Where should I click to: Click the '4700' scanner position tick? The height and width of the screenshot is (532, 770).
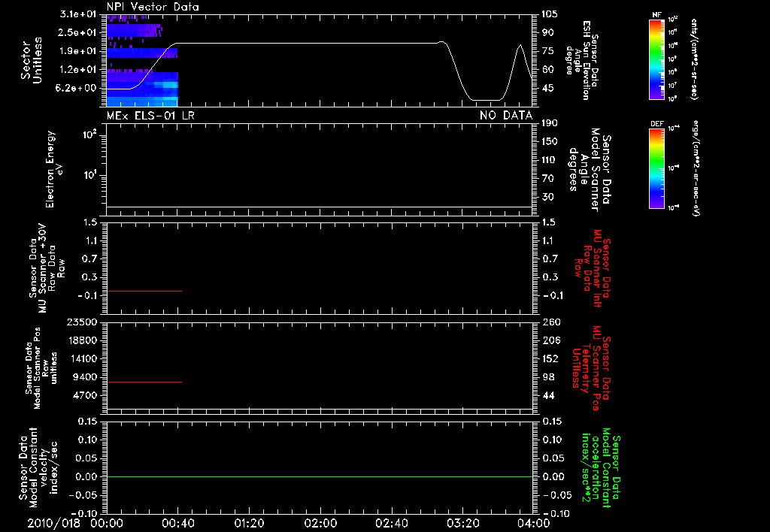point(84,395)
